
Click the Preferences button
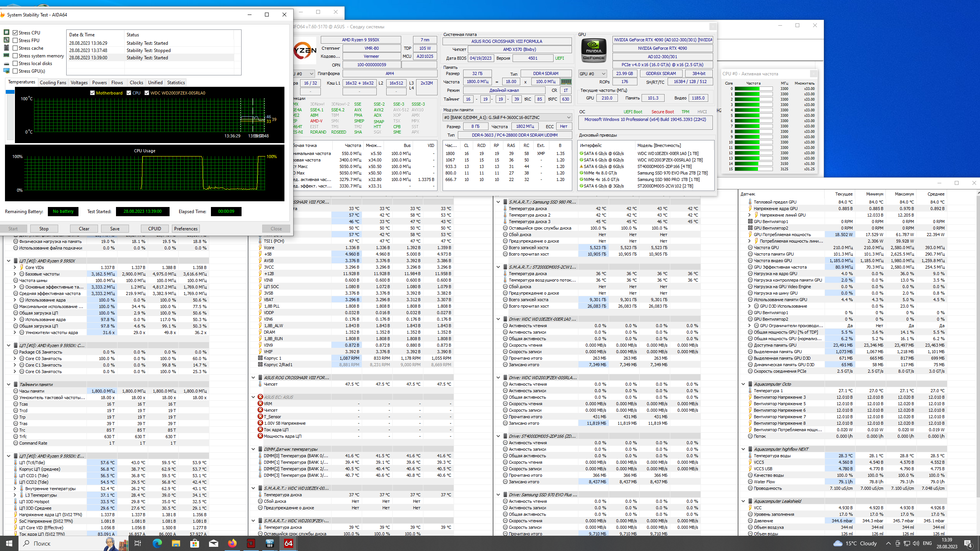point(186,228)
